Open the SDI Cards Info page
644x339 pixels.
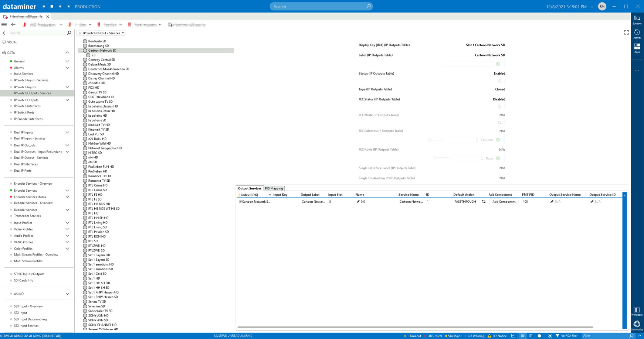tap(24, 281)
